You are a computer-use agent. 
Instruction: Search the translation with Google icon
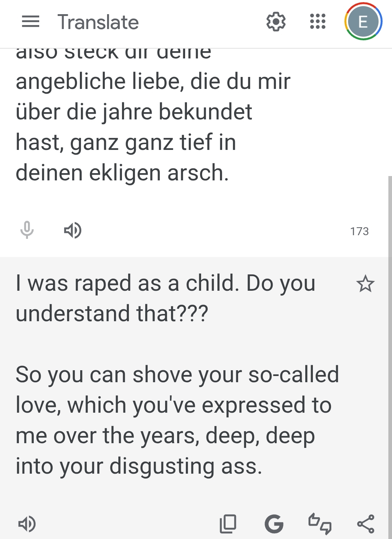pyautogui.click(x=274, y=524)
